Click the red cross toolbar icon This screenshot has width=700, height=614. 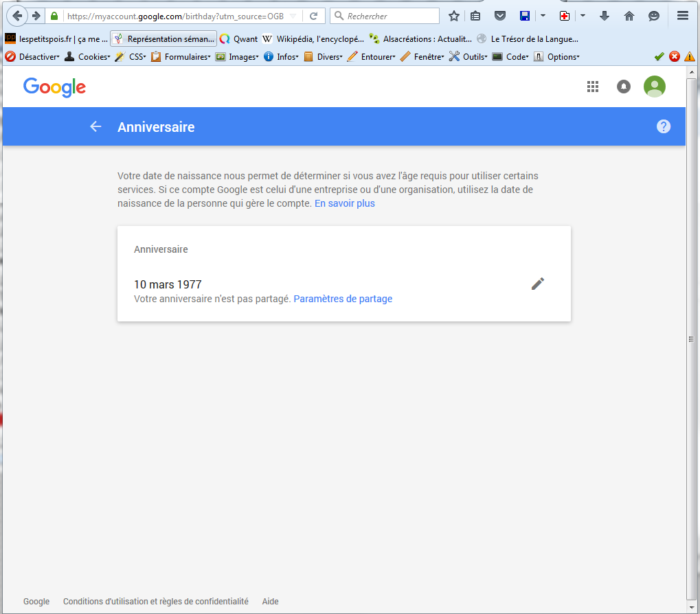[564, 16]
